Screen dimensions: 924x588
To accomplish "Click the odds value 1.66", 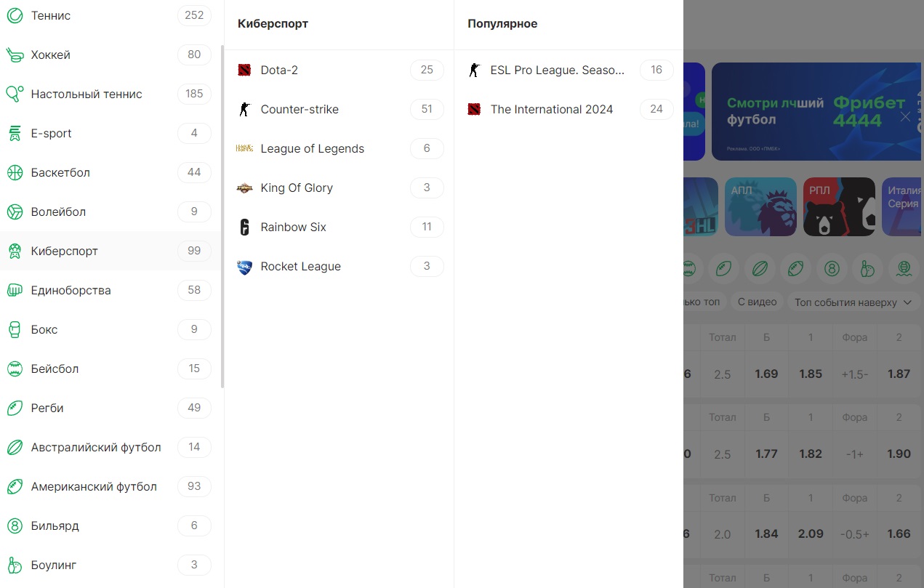I will point(899,533).
